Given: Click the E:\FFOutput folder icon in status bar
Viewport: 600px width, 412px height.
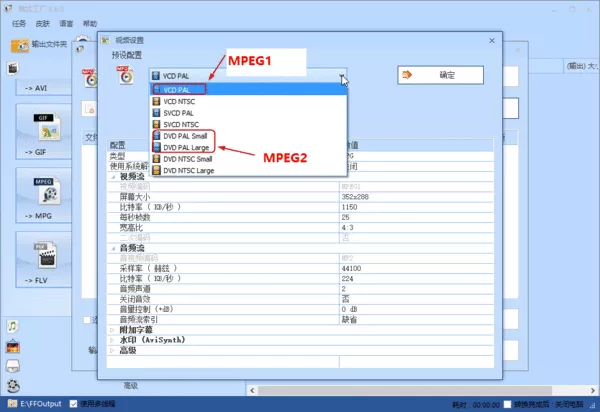Looking at the screenshot, I should [x=12, y=404].
